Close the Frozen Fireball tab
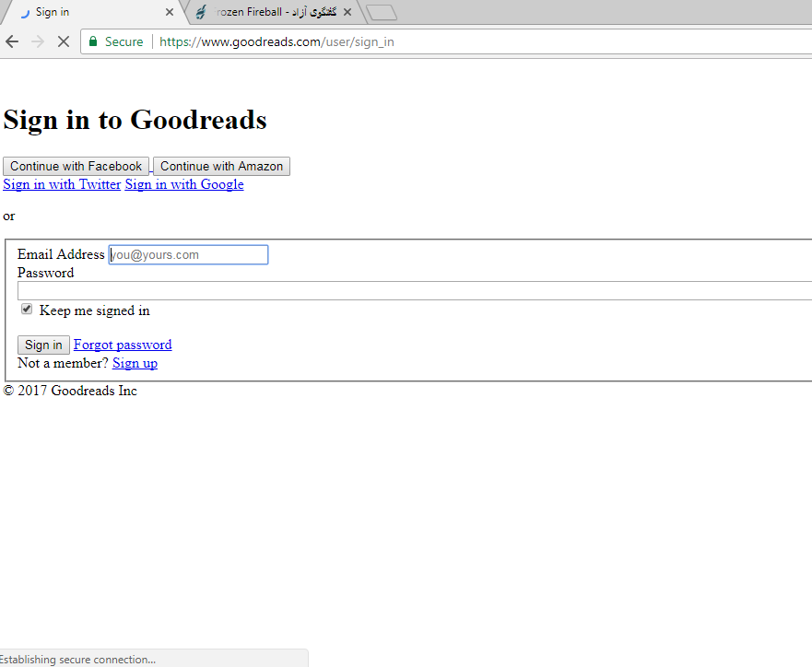This screenshot has height=667, width=812. pyautogui.click(x=347, y=12)
